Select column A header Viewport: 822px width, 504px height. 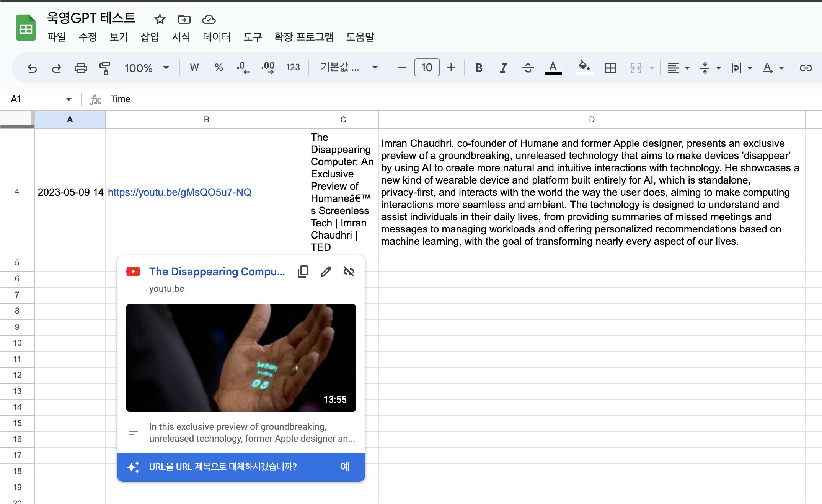tap(70, 120)
